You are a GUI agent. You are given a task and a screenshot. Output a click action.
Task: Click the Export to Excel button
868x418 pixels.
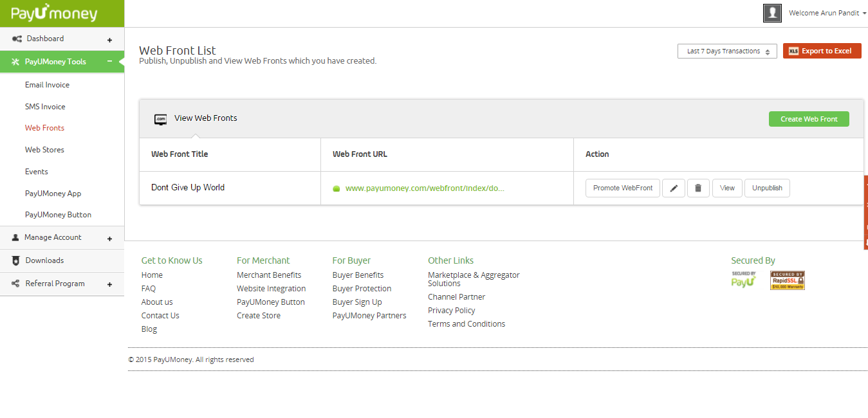coord(822,51)
